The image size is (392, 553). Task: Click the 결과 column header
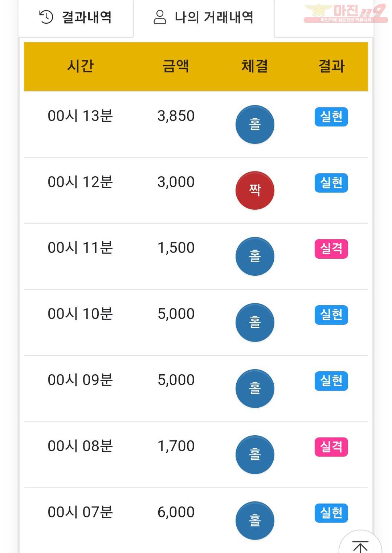point(331,66)
